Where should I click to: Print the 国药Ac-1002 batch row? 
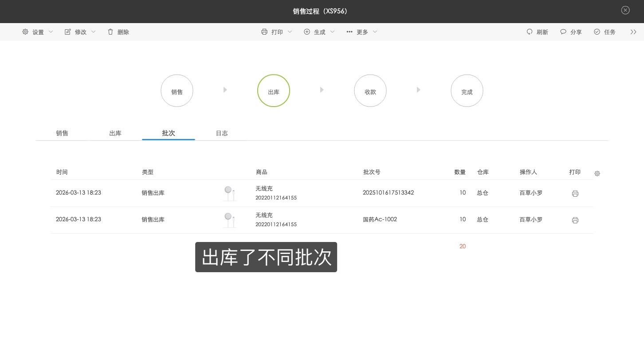click(x=575, y=220)
